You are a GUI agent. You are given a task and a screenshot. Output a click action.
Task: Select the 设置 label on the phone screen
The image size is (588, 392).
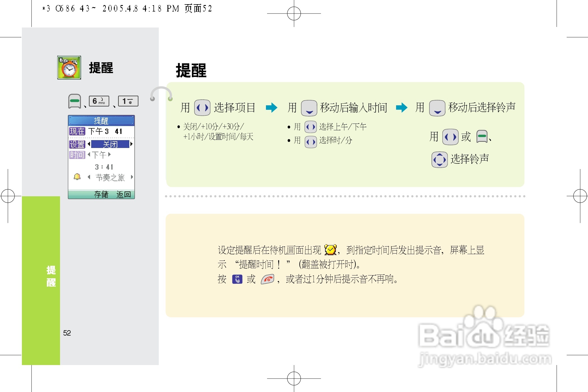point(77,144)
